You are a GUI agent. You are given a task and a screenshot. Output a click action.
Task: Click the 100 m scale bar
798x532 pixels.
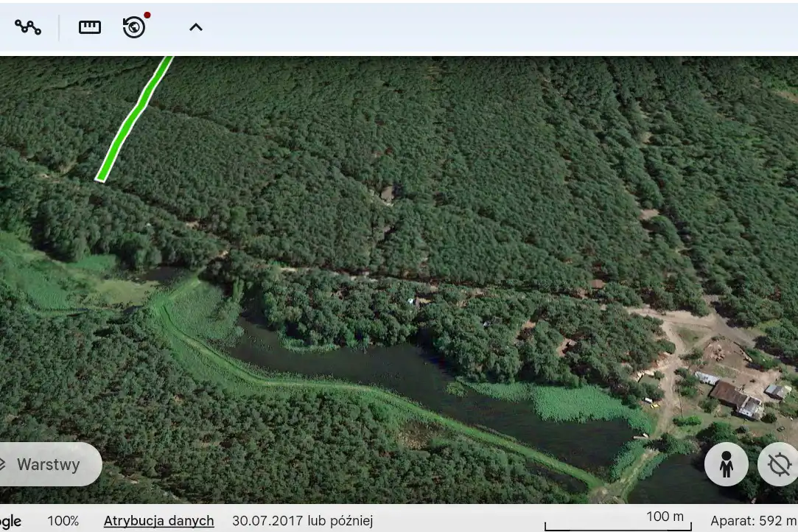tap(617, 521)
